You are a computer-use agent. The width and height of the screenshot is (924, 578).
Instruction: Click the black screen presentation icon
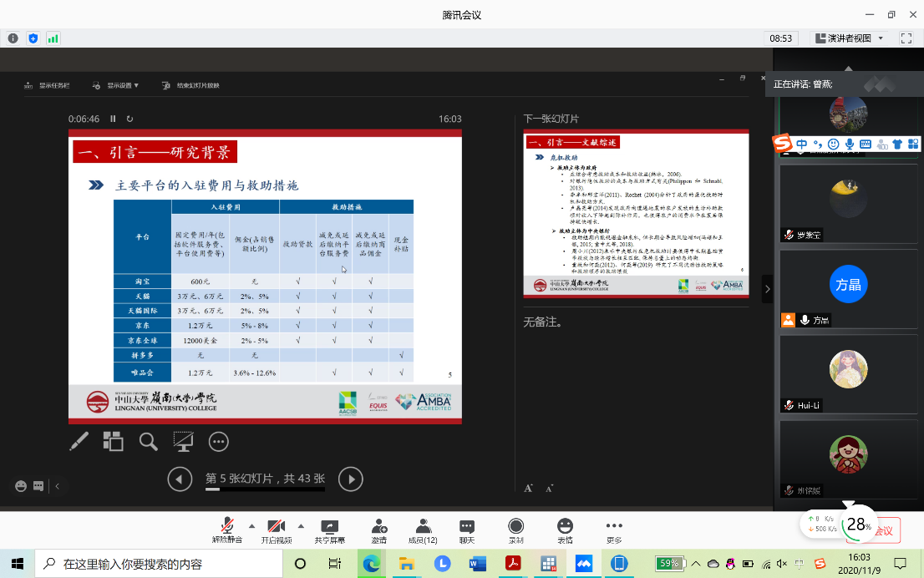[x=183, y=441]
